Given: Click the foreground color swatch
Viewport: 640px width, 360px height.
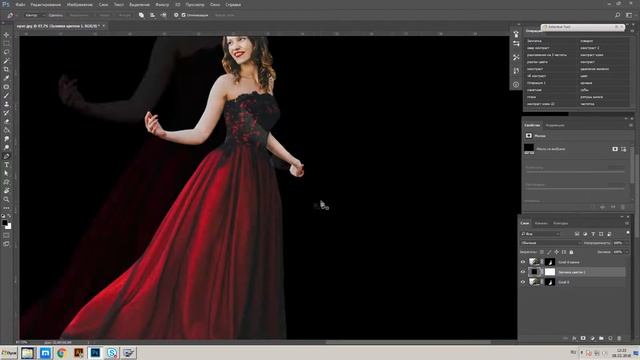Looking at the screenshot, I should pos(4,223).
